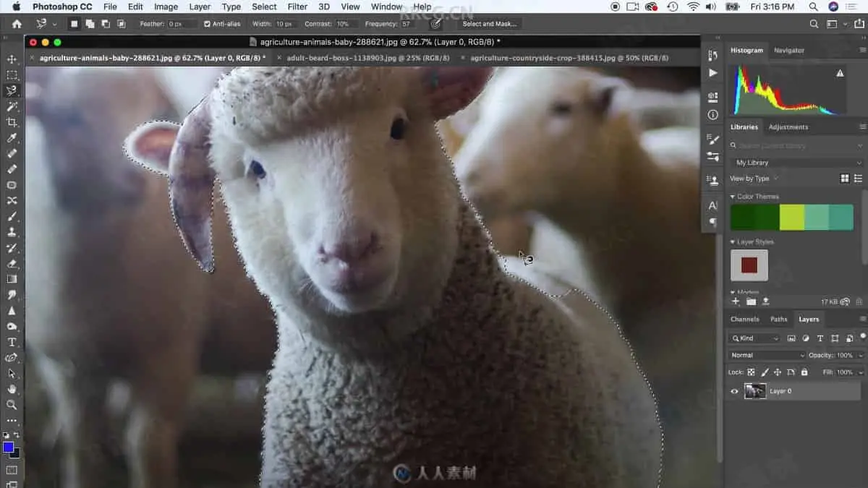Screen dimensions: 868x488
Task: Open the Info panel icon
Action: 713,114
